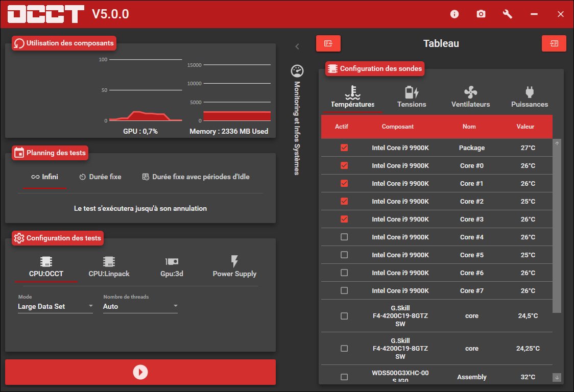Viewport: 574px width, 392px height.
Task: Click the 'Monitoring et Infos Systèmes' vertical label
Action: point(297,128)
